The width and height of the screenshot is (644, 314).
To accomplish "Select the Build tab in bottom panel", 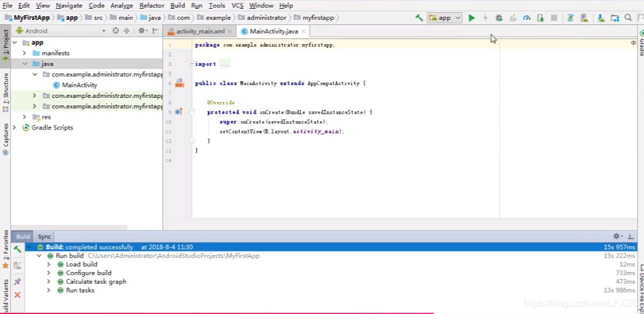I will (x=23, y=237).
